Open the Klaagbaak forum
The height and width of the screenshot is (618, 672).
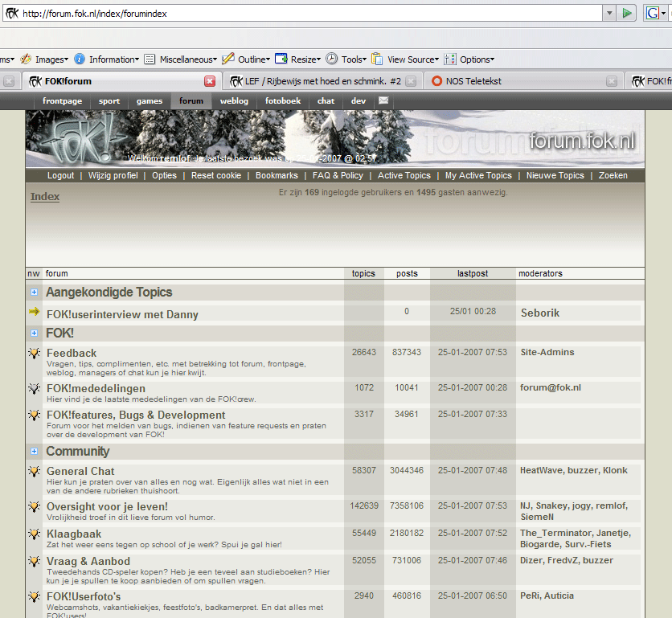74,534
